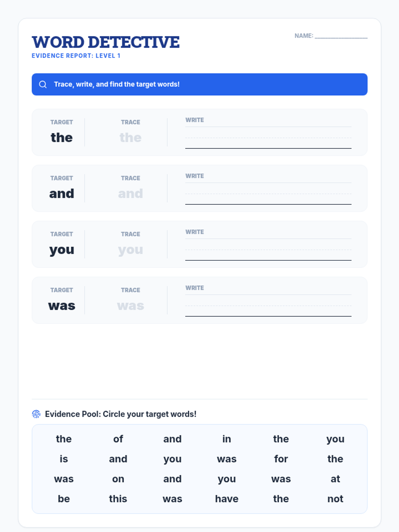Click the fingerprint icon beside Evidence Pool

coord(36,414)
